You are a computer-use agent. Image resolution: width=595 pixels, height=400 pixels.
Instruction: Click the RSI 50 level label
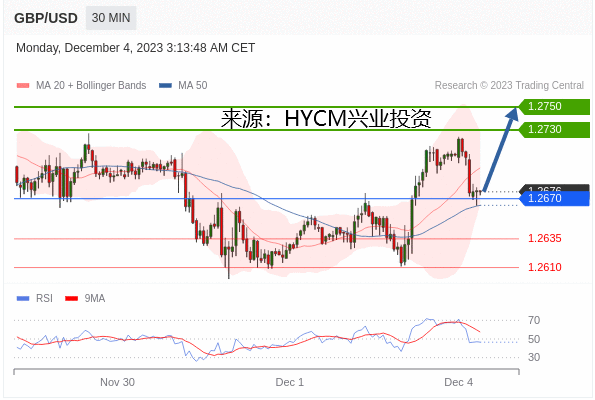tap(534, 339)
